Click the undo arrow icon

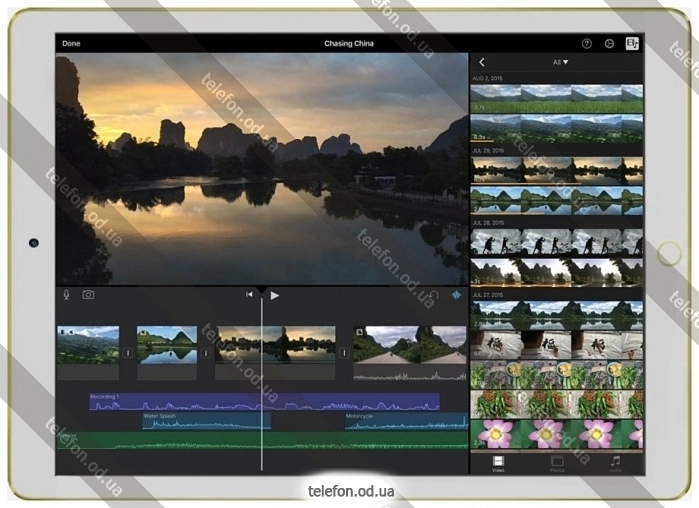point(433,295)
